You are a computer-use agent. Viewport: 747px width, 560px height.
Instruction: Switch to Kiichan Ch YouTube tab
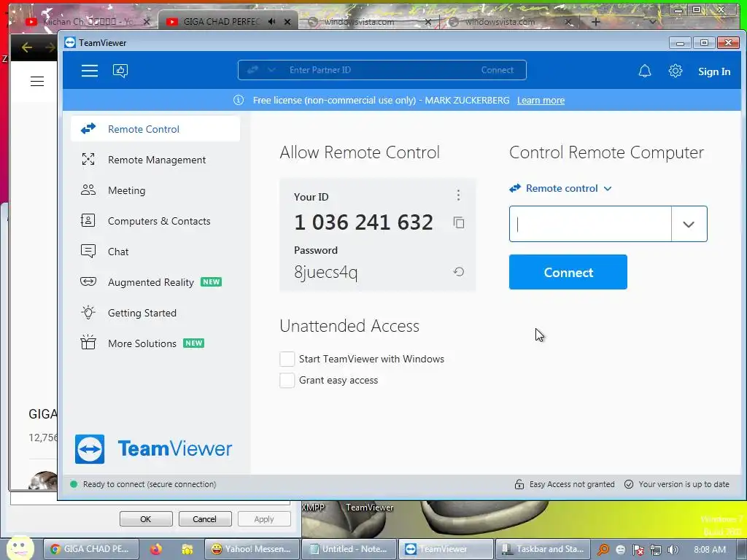point(88,22)
